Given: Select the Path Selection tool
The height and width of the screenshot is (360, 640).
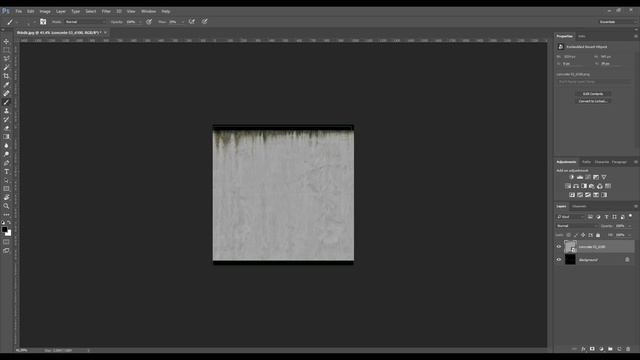Looking at the screenshot, I should pos(6,180).
